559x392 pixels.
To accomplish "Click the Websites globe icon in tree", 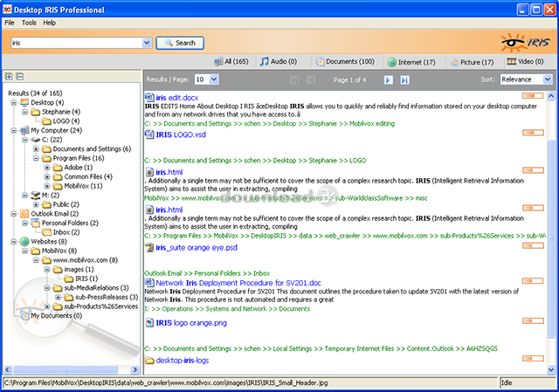I will [24, 241].
